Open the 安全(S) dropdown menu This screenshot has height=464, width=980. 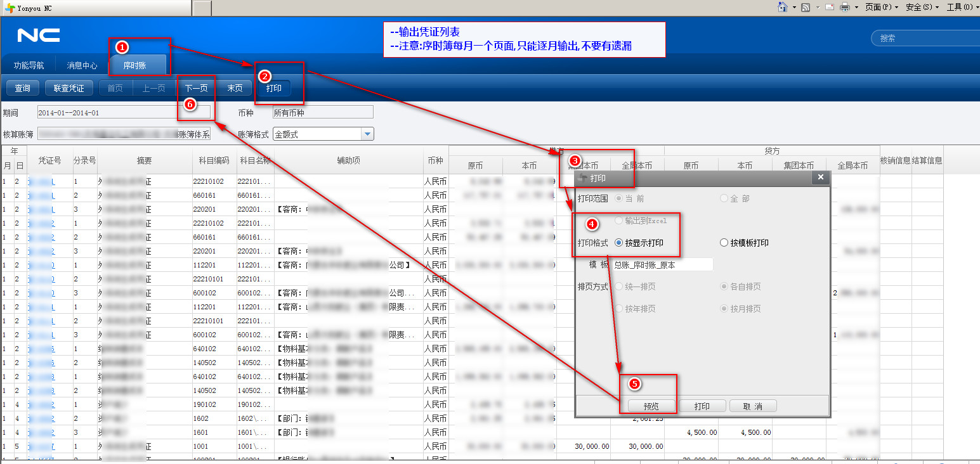click(x=922, y=7)
